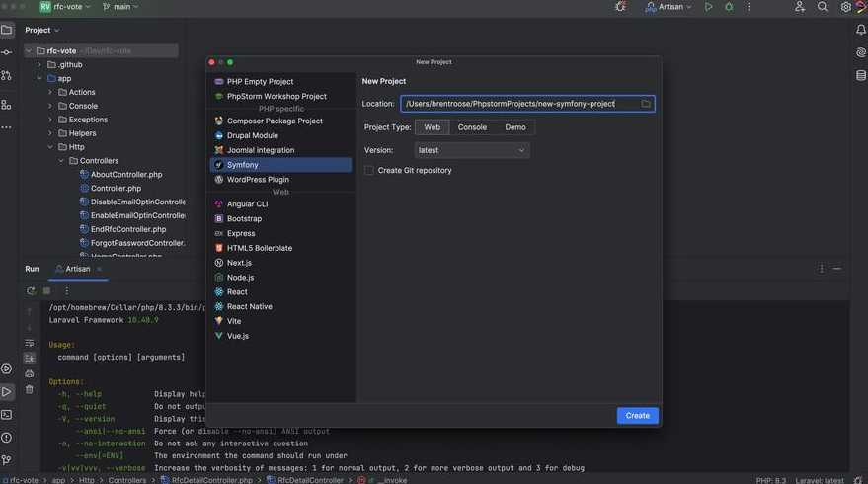Image resolution: width=868 pixels, height=484 pixels.
Task: Open Run tool window options menu
Action: pos(822,269)
